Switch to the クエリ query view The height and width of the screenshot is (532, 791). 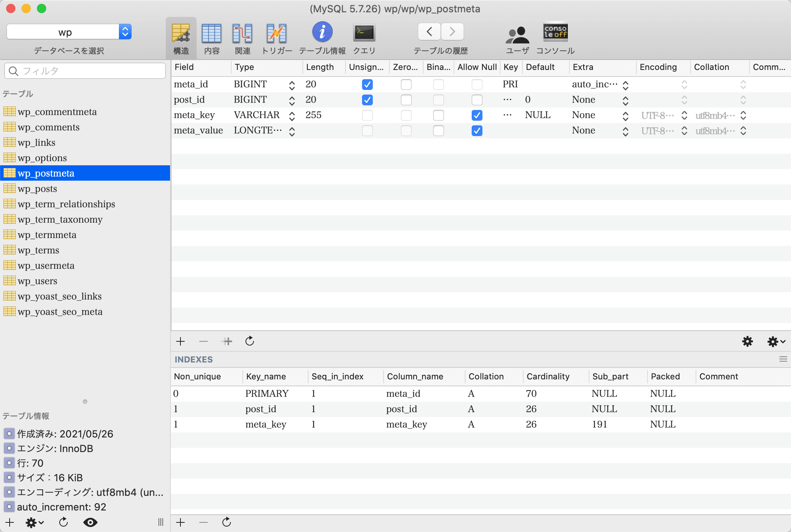pyautogui.click(x=364, y=33)
